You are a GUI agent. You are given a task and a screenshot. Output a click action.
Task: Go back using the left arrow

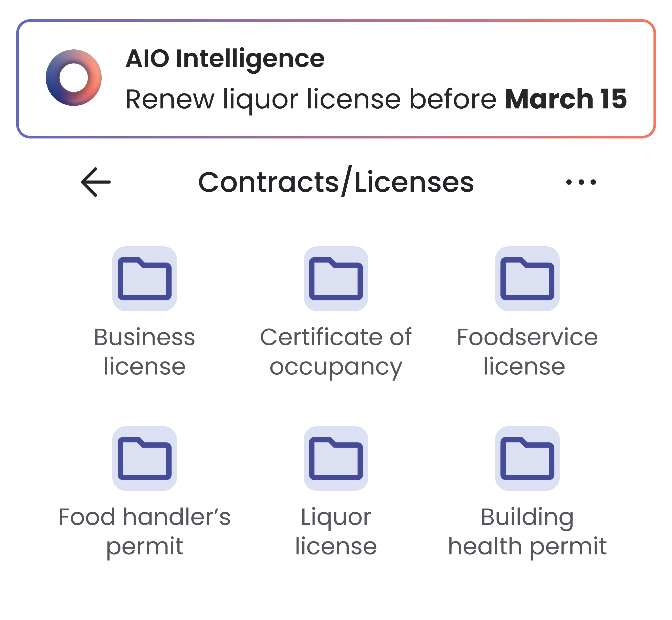(96, 182)
